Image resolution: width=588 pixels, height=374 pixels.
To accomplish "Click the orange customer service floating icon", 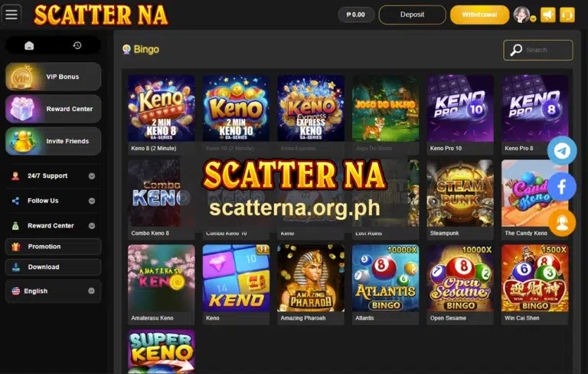I will (562, 223).
